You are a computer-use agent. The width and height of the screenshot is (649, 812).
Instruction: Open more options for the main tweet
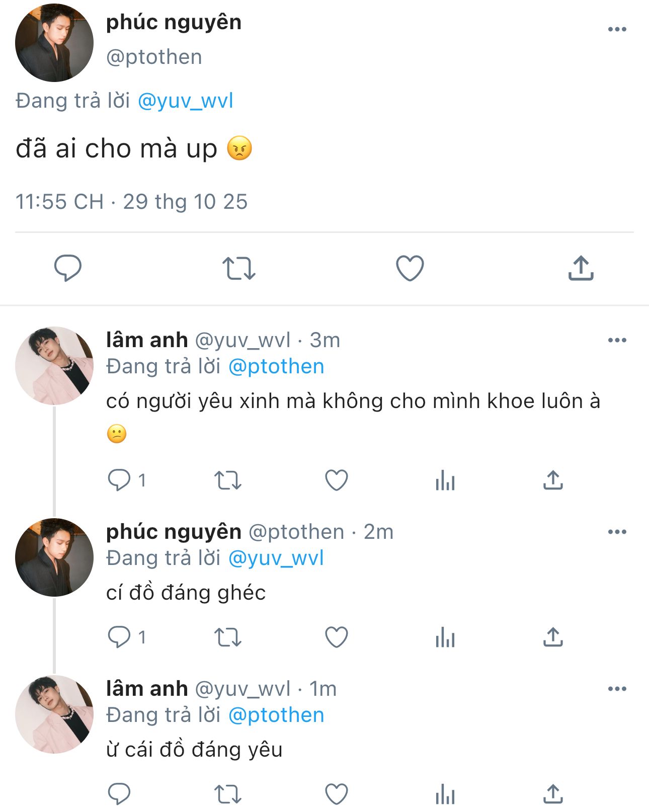click(617, 29)
